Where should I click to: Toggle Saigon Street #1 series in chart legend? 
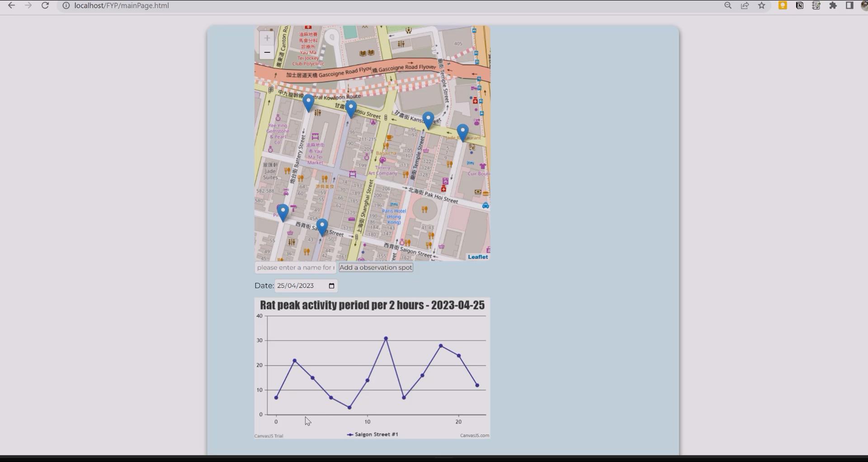[373, 434]
